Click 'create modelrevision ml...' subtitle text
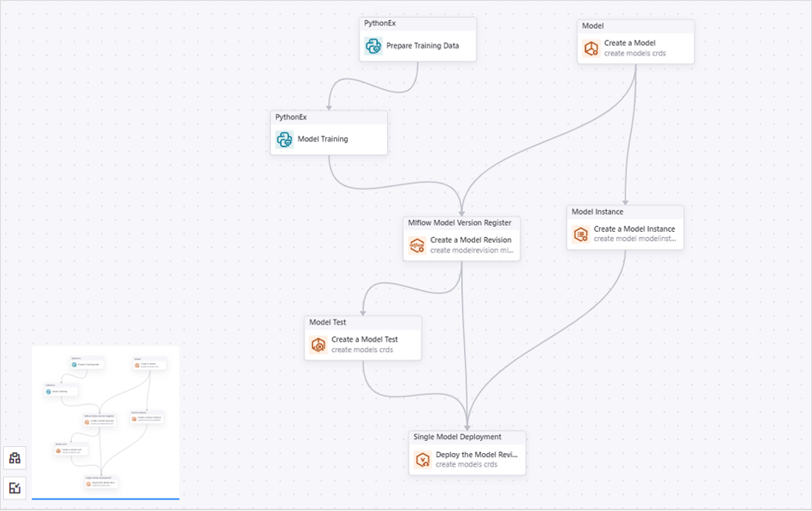This screenshot has width=812, height=511. [471, 250]
